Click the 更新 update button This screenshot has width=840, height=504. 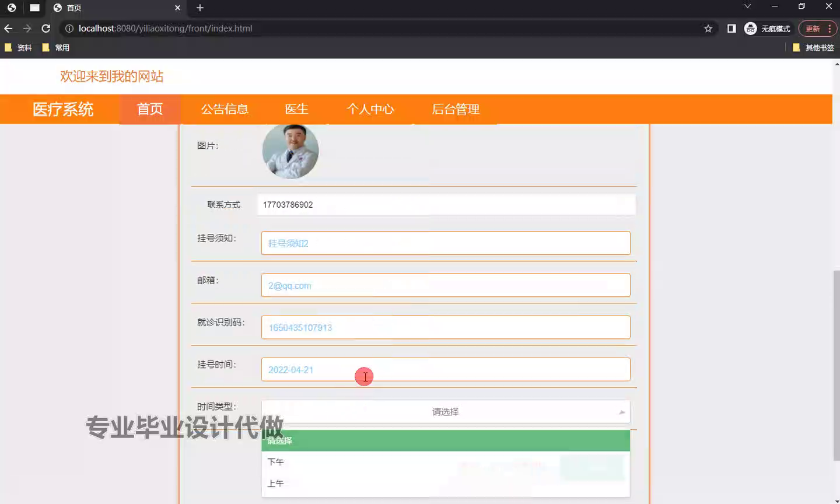point(813,29)
